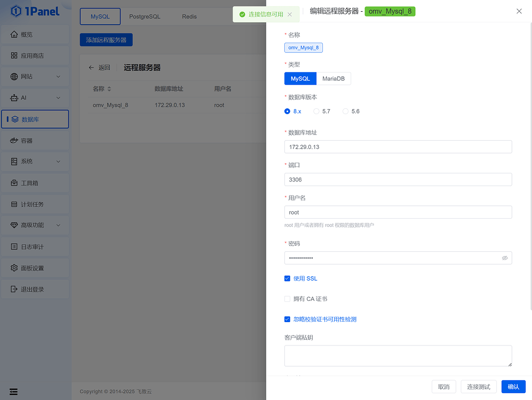The width and height of the screenshot is (532, 400).
Task: Expand the 高级功能 advanced features menu
Action: pyautogui.click(x=35, y=225)
